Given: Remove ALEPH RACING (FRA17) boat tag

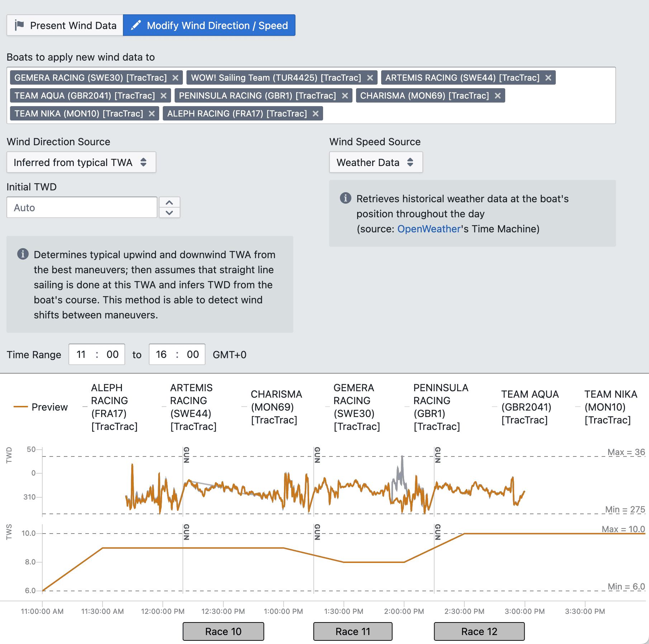Looking at the screenshot, I should pyautogui.click(x=315, y=113).
